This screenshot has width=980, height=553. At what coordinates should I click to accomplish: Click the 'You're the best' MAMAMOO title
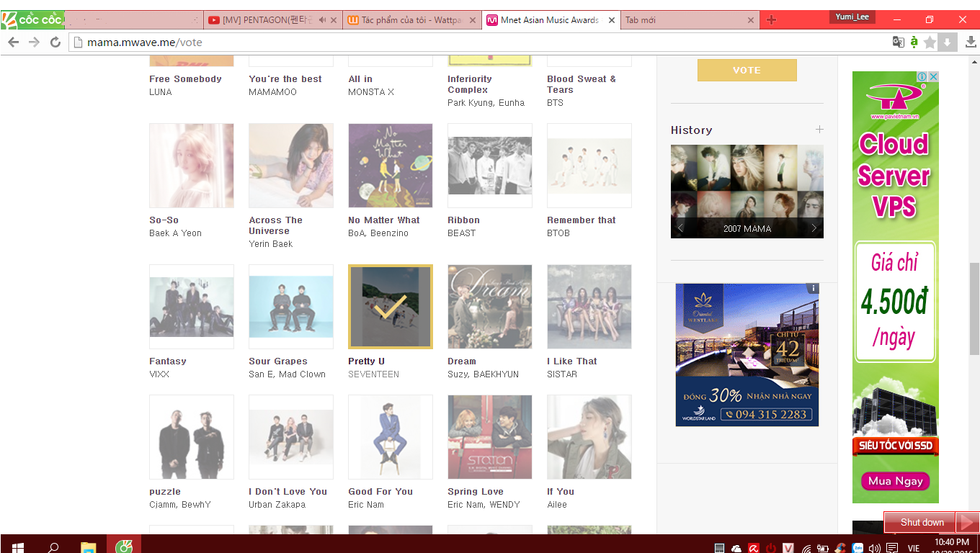pos(285,79)
